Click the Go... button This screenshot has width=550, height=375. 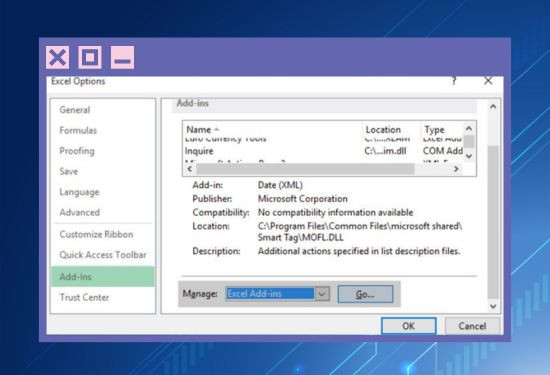pyautogui.click(x=365, y=294)
